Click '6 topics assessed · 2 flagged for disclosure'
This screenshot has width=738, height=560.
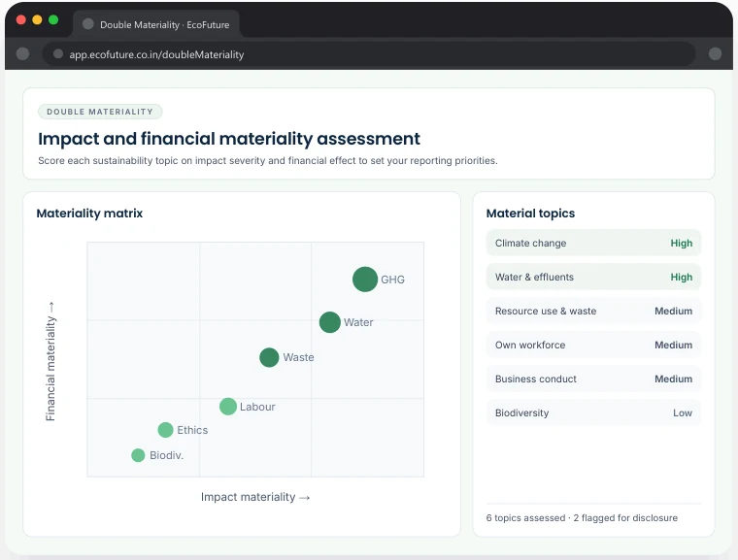click(582, 517)
